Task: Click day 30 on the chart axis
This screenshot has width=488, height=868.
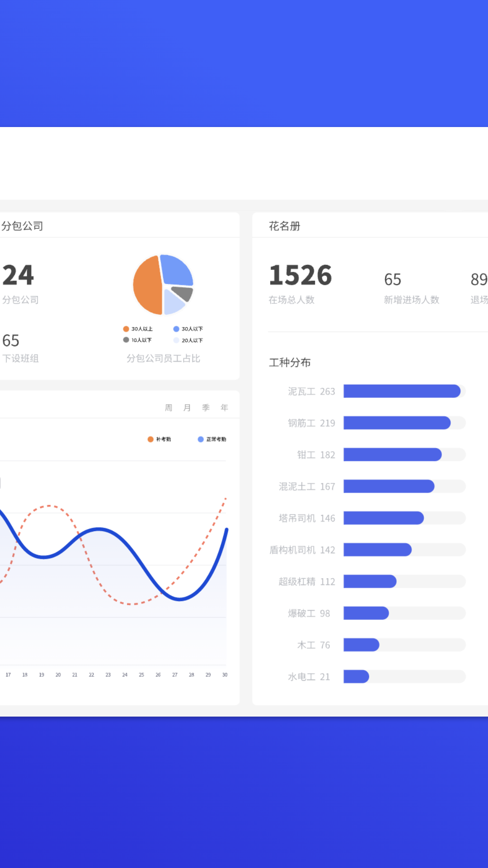Action: (x=225, y=675)
